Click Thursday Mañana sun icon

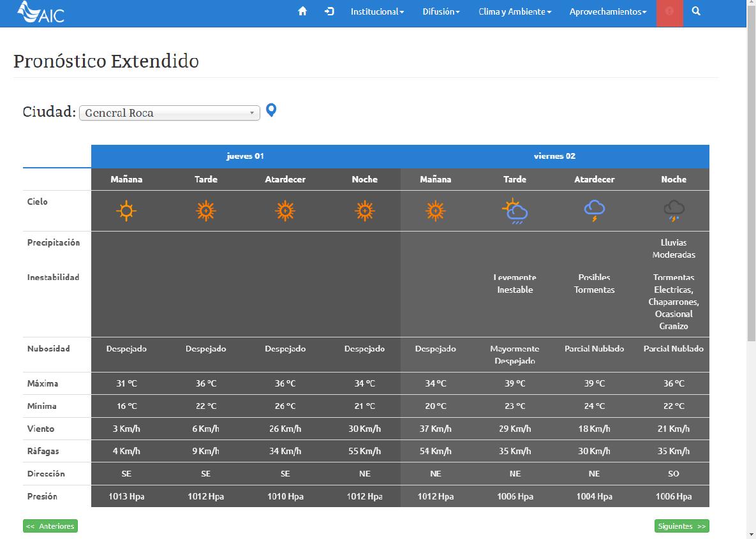[x=126, y=210]
